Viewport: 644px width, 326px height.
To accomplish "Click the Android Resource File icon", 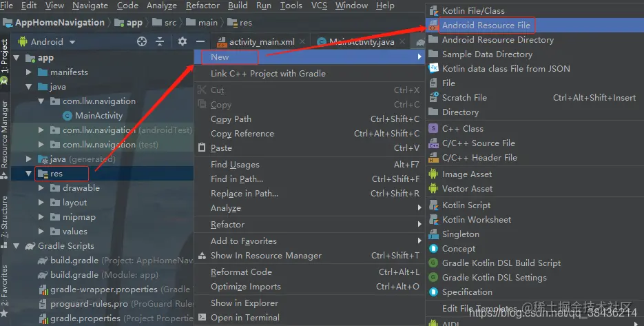I will (433, 26).
